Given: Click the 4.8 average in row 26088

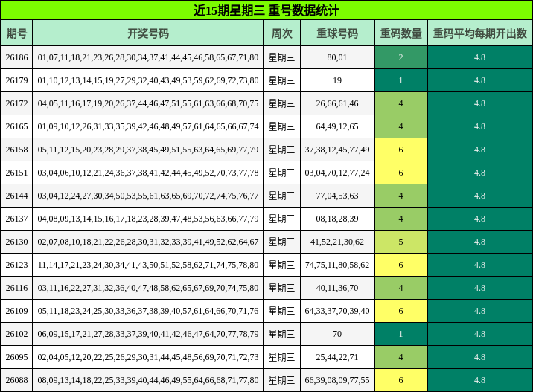Looking at the screenshot, I should click(x=479, y=380).
